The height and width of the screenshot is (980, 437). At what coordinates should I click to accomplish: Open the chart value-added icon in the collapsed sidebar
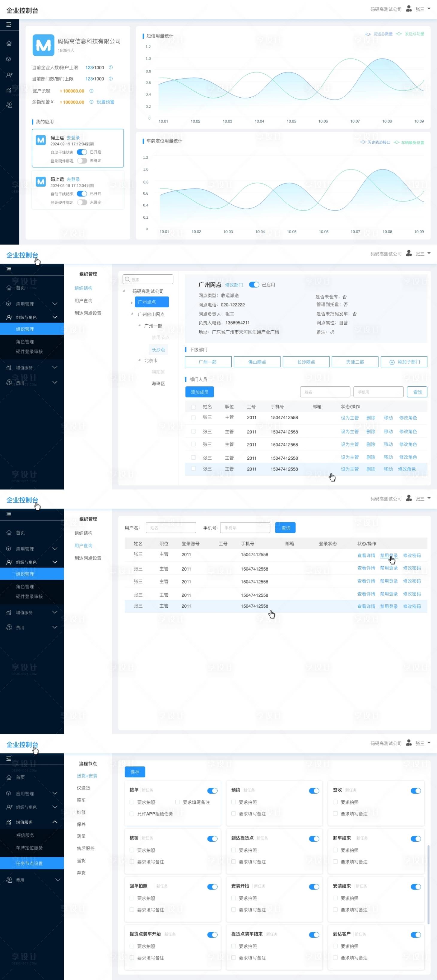[9, 90]
